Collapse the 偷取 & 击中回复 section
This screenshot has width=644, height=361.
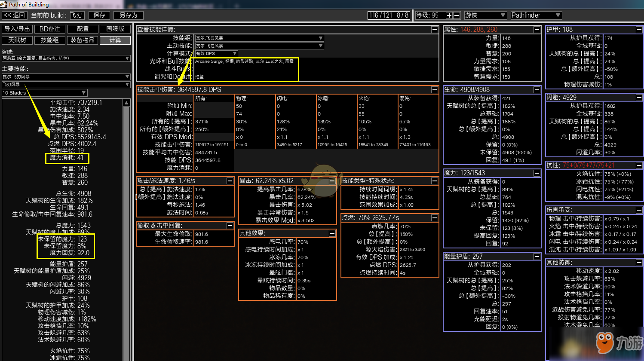pyautogui.click(x=230, y=225)
